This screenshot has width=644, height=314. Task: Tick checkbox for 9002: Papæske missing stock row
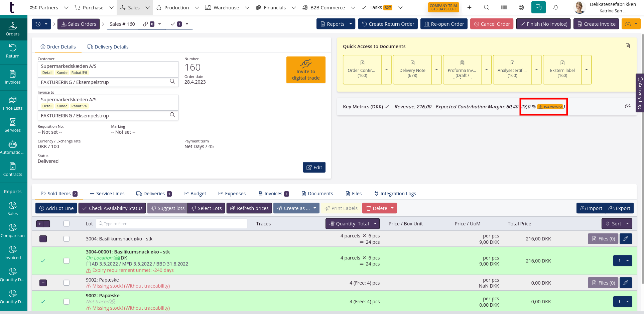pyautogui.click(x=67, y=283)
